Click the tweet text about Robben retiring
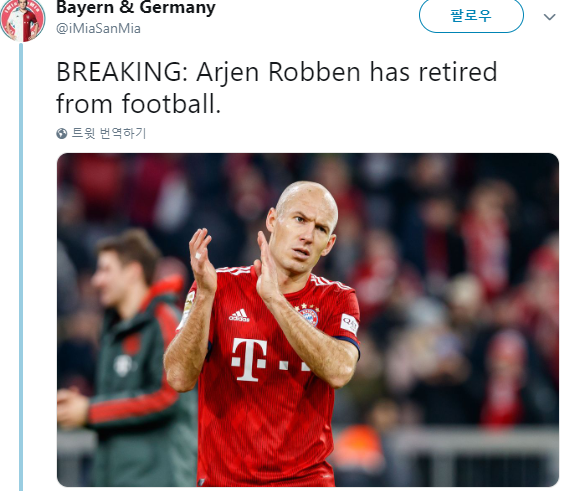The width and height of the screenshot is (580, 491). click(x=277, y=88)
